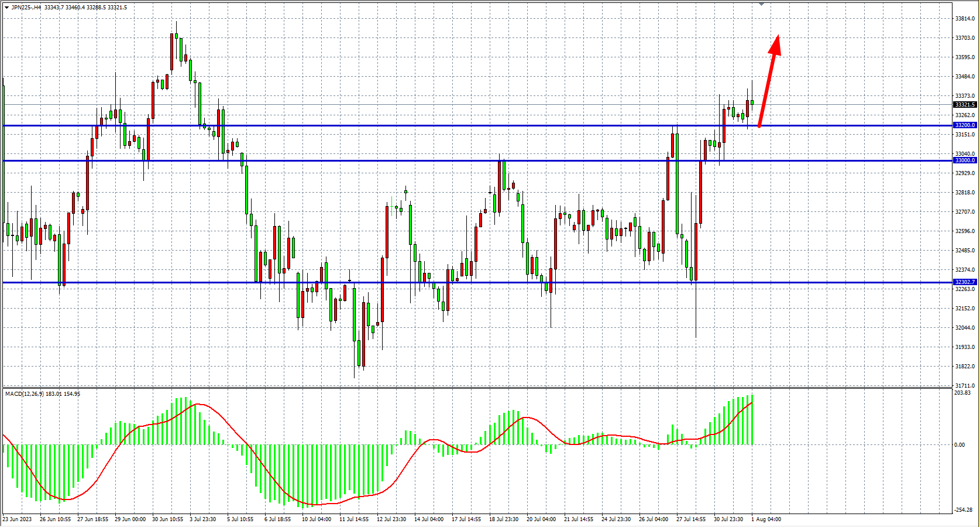Screen dimensions: 980x527
Task: Click the blue 33000.0 price label
Action: 965,160
